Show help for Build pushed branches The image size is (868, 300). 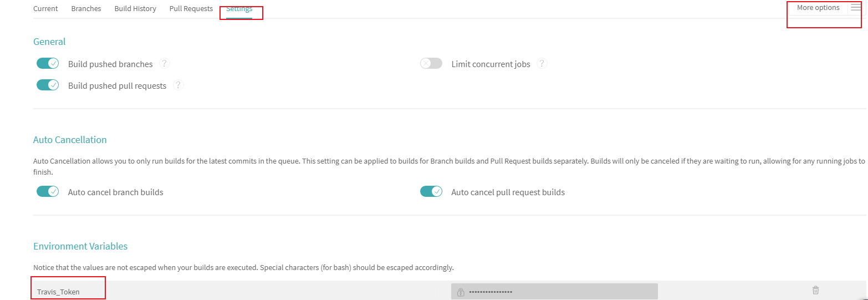coord(164,64)
